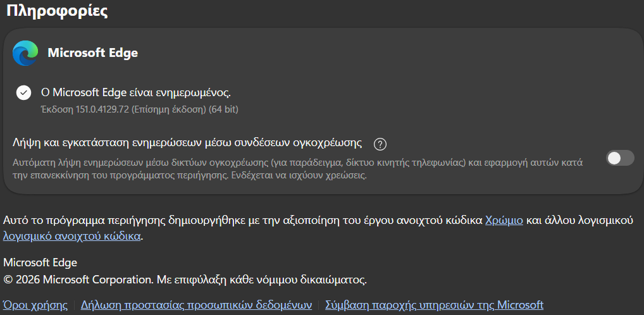Click 'Ο Microsoft Edge είναι ενημερωμένος' status text
Image resolution: width=644 pixels, height=315 pixels.
coord(136,92)
